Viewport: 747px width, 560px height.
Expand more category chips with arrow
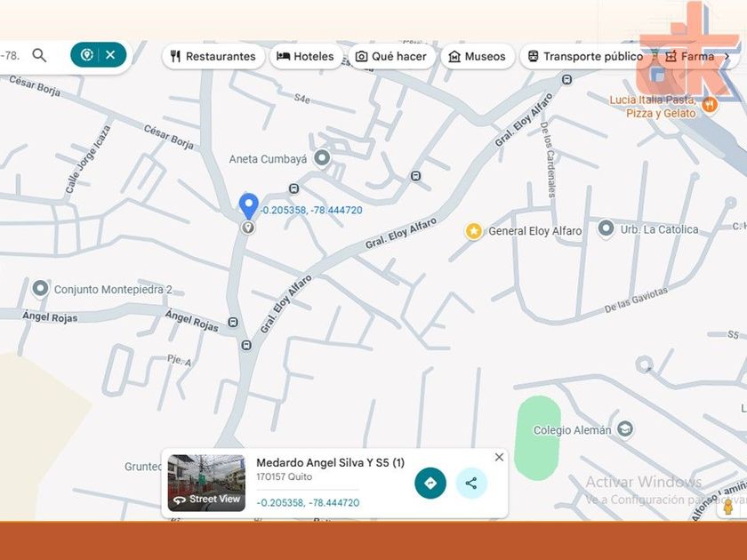coord(727,56)
